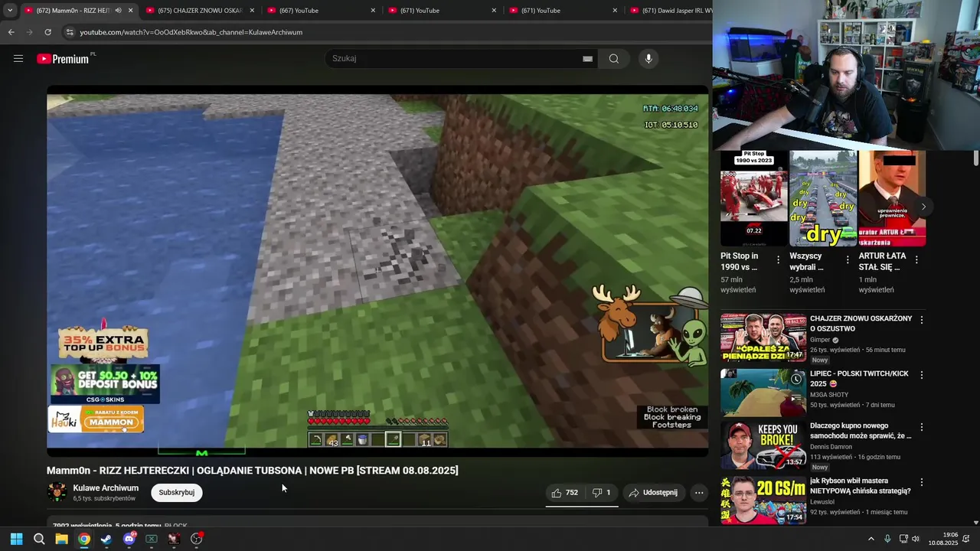
Task: Open Steam from the taskbar
Action: (106, 539)
